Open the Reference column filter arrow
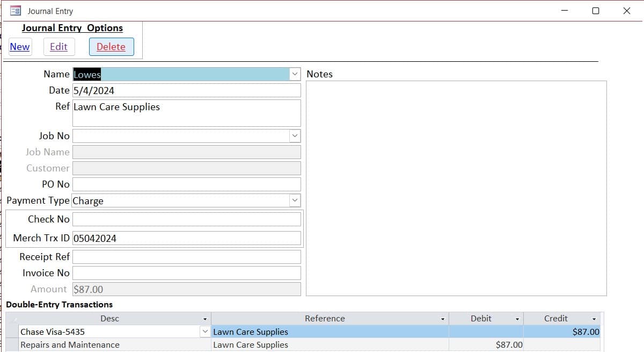 click(443, 319)
